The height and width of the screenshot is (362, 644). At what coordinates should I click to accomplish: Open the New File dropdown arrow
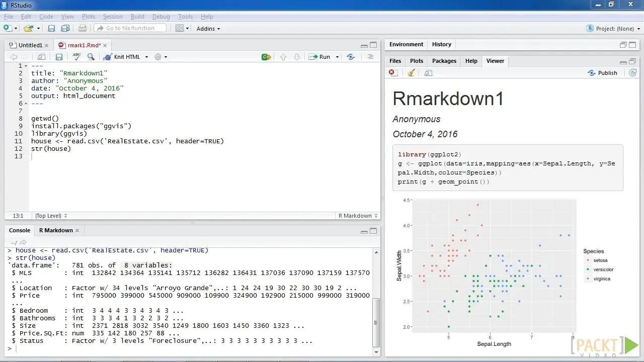(x=16, y=29)
